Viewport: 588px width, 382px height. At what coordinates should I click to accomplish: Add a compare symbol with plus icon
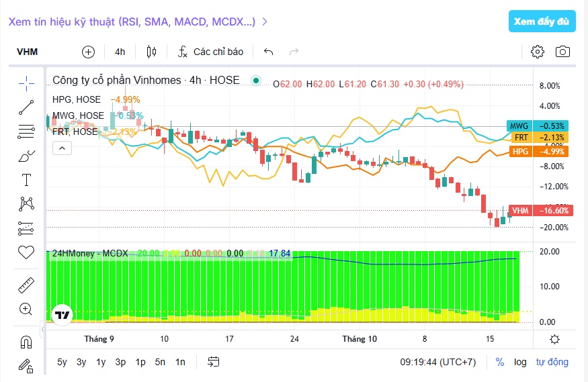pyautogui.click(x=89, y=52)
